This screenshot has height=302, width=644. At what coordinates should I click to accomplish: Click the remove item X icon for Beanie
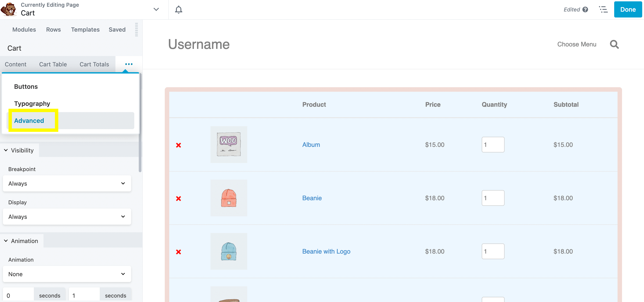(179, 198)
